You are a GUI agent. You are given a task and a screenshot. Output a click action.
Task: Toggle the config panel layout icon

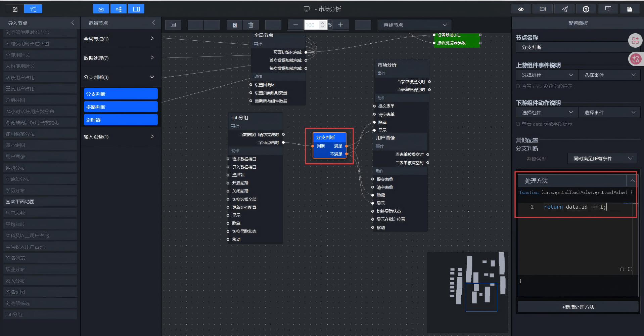tap(136, 9)
